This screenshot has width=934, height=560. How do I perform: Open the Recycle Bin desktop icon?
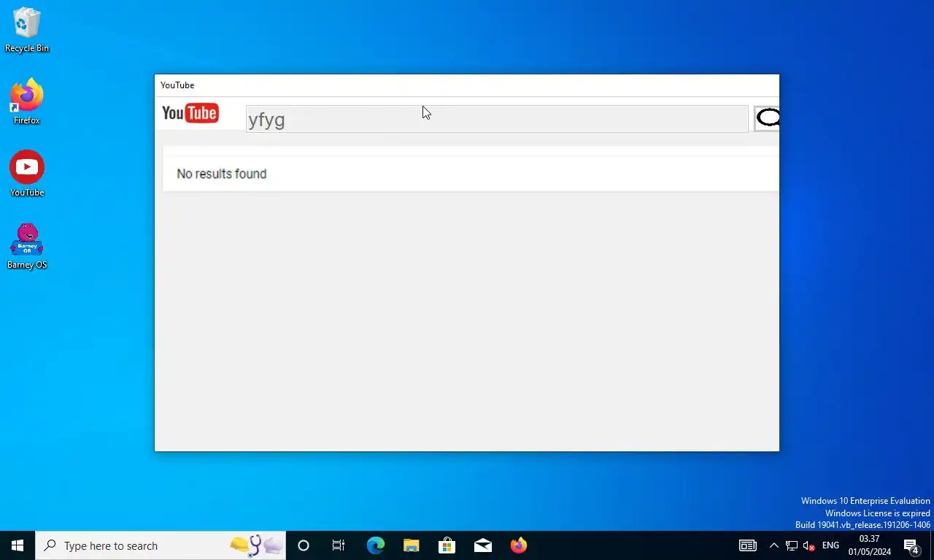pos(27,30)
